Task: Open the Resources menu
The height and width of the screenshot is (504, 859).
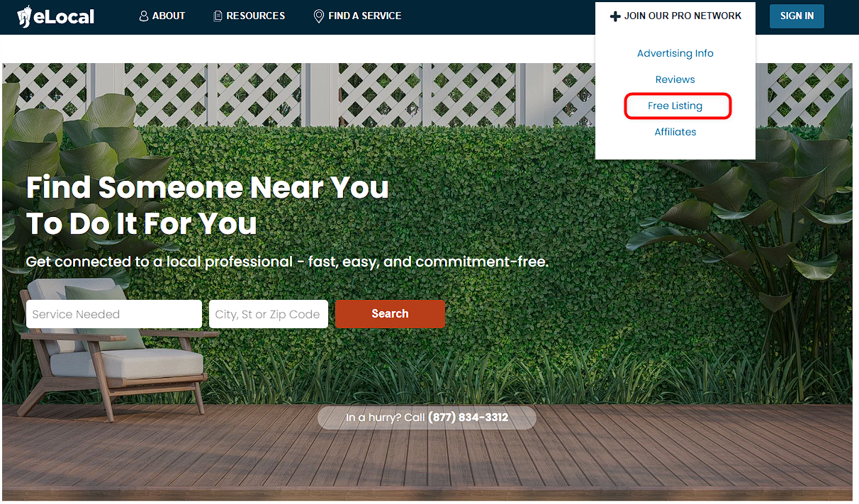Action: coord(249,16)
